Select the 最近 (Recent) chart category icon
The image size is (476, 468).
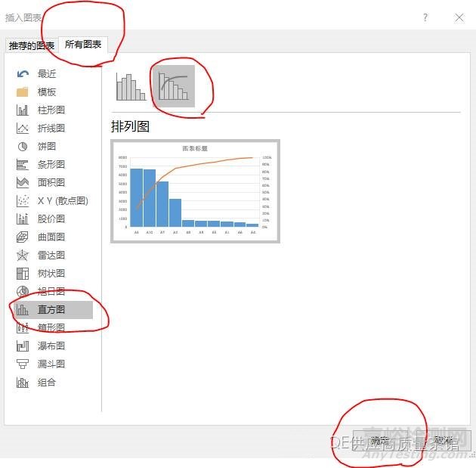(23, 73)
